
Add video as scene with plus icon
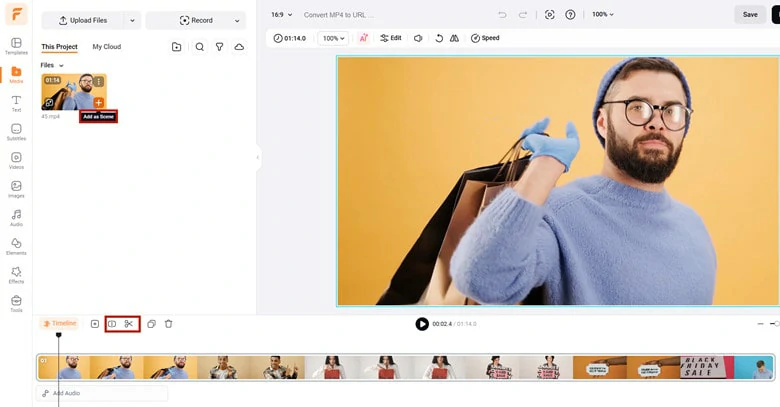click(x=98, y=102)
